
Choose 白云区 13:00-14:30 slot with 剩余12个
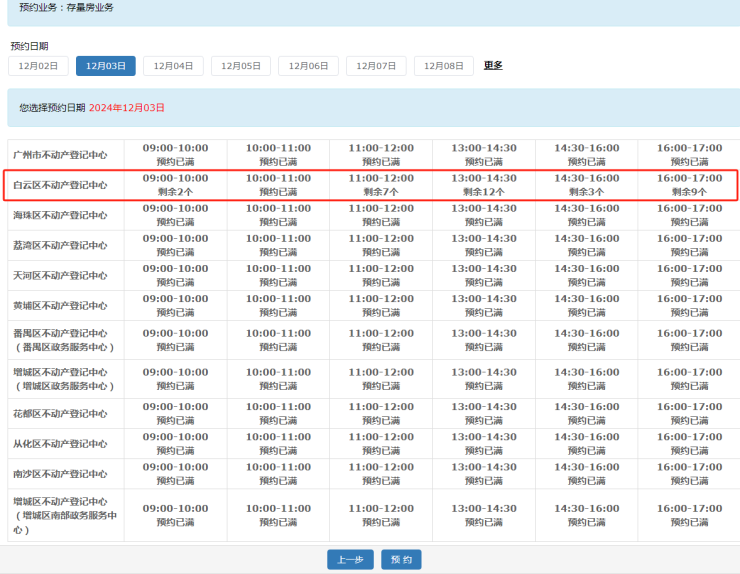pos(484,185)
